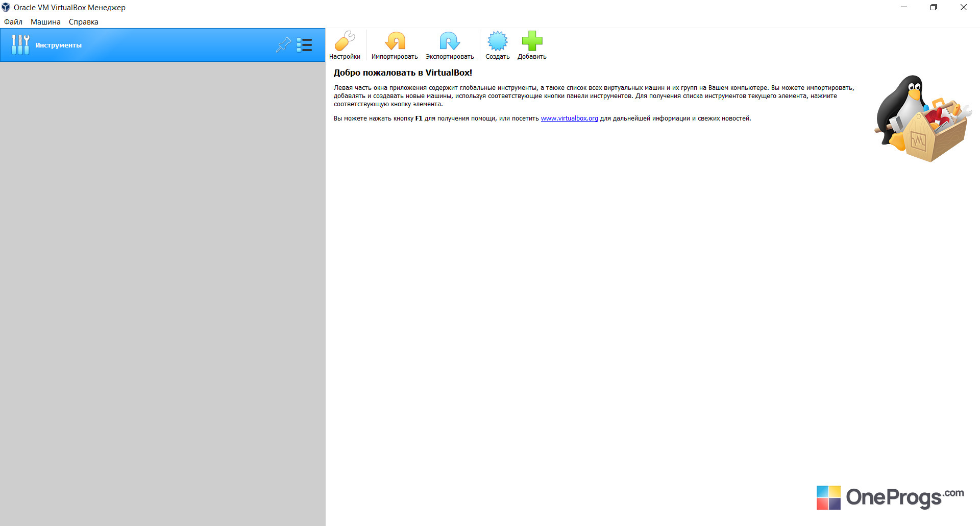Minimize the VirtualBox Manager window

tap(904, 7)
